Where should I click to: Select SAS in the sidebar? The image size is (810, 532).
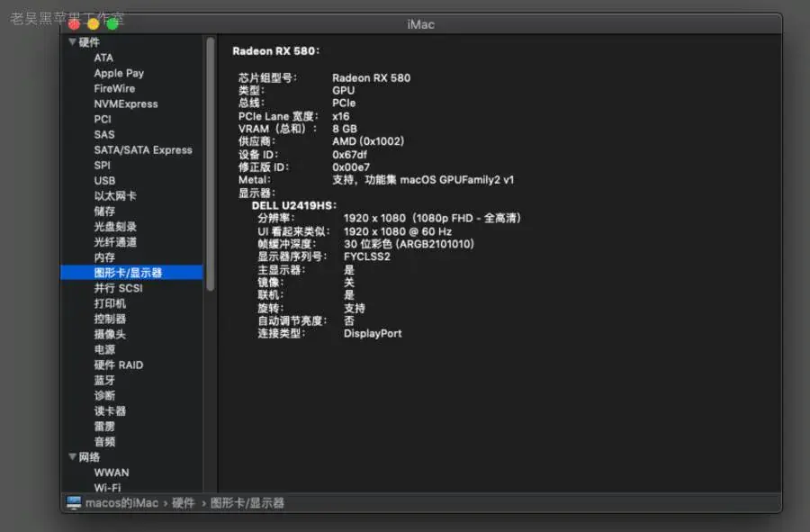coord(103,135)
